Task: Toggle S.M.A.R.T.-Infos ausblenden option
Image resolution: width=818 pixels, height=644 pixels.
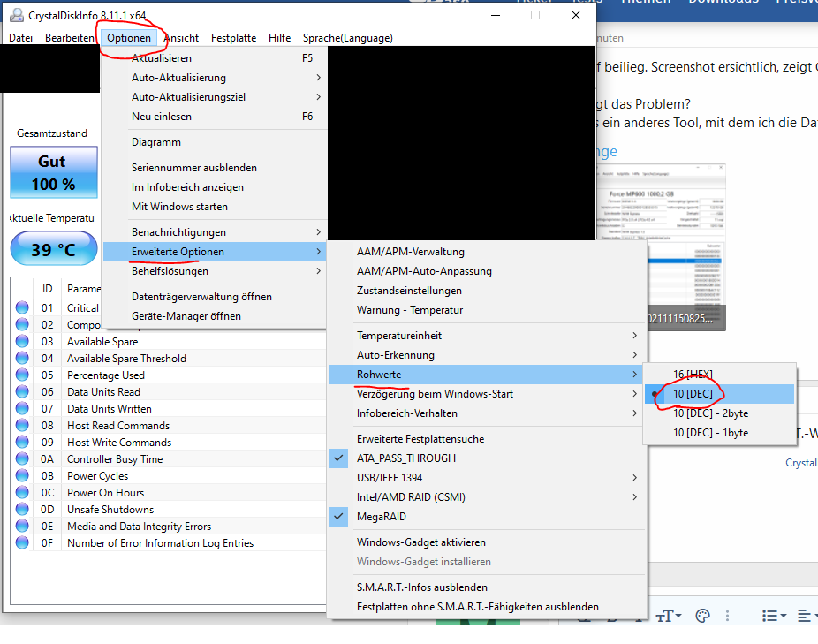Action: 486,587
